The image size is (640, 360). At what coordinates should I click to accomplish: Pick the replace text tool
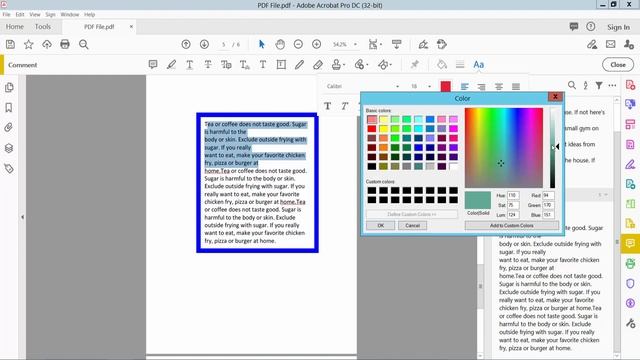pyautogui.click(x=226, y=64)
